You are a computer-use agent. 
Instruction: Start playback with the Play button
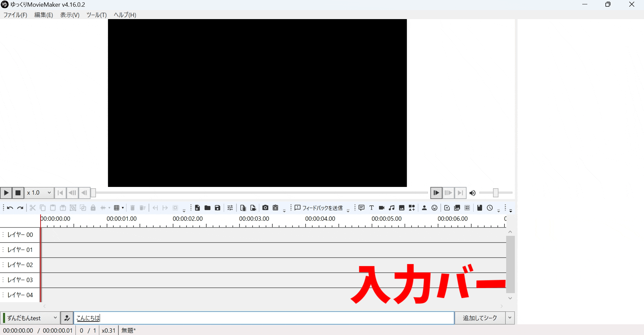click(x=6, y=193)
